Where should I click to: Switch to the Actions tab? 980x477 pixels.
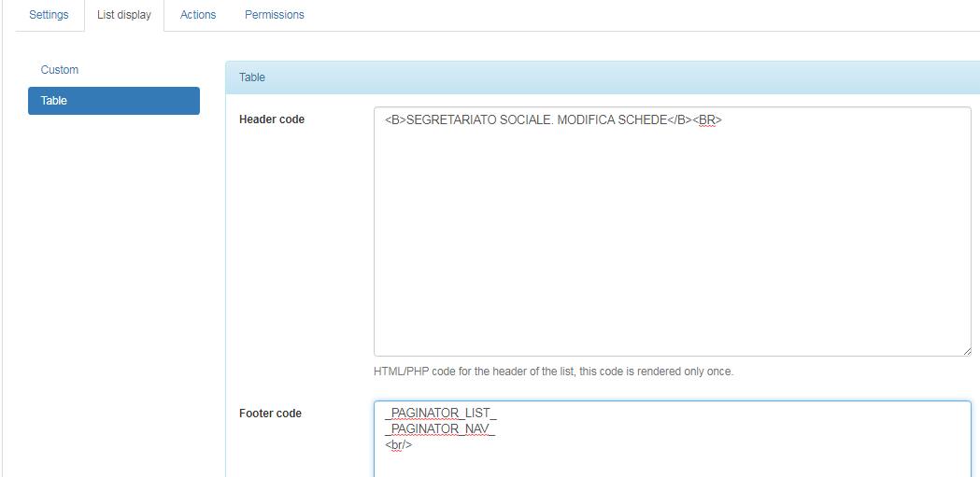[x=198, y=14]
